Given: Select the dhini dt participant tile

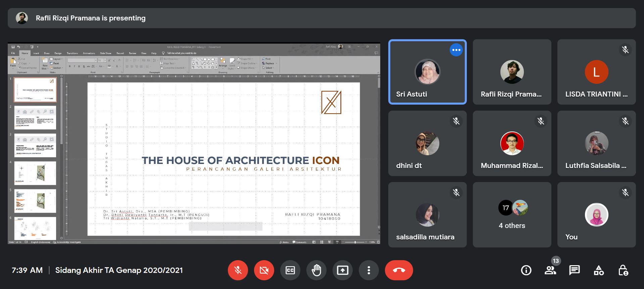Looking at the screenshot, I should (x=427, y=143).
